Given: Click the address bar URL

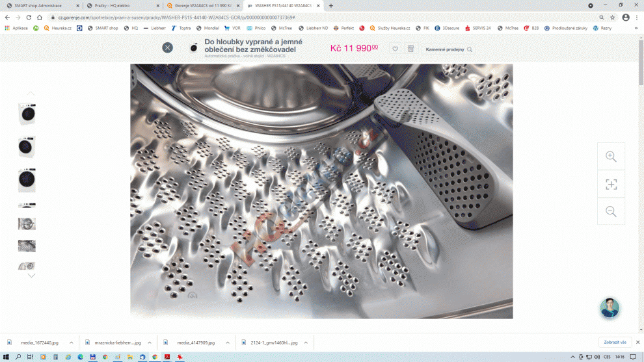Looking at the screenshot, I should pyautogui.click(x=176, y=18).
